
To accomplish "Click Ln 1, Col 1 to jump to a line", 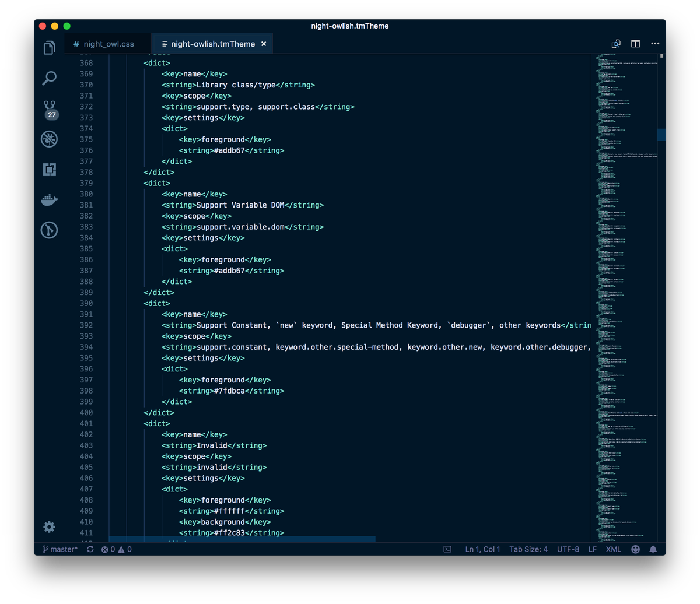I will click(482, 549).
